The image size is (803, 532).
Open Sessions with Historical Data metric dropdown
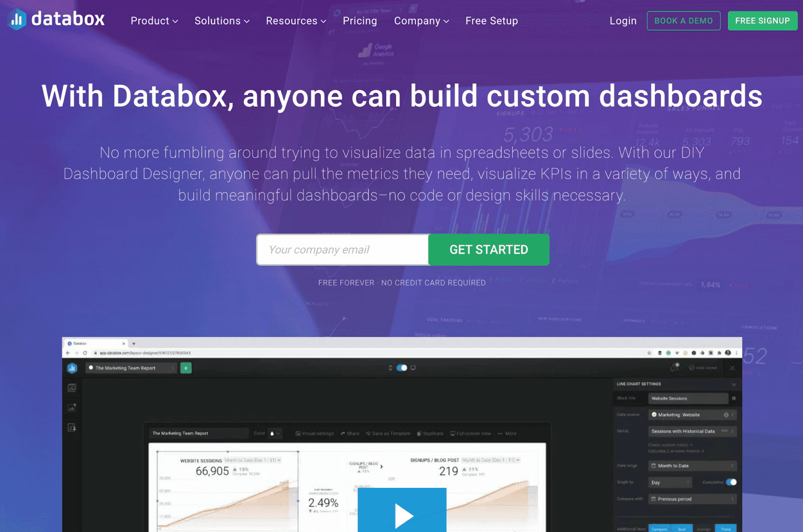coord(692,431)
